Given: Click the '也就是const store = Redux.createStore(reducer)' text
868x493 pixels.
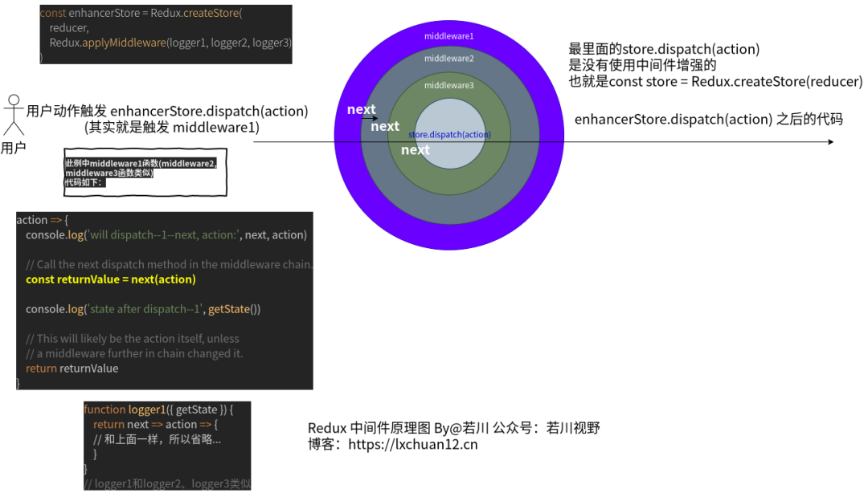Looking at the screenshot, I should (x=715, y=81).
